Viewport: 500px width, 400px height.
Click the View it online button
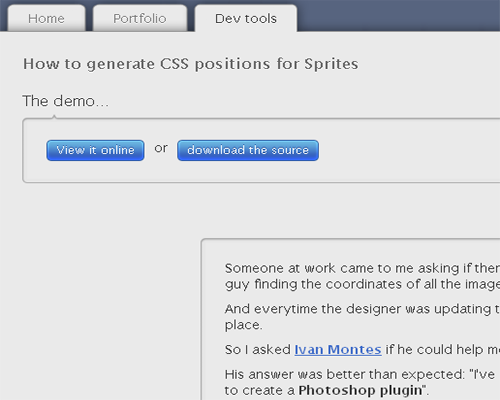point(95,150)
